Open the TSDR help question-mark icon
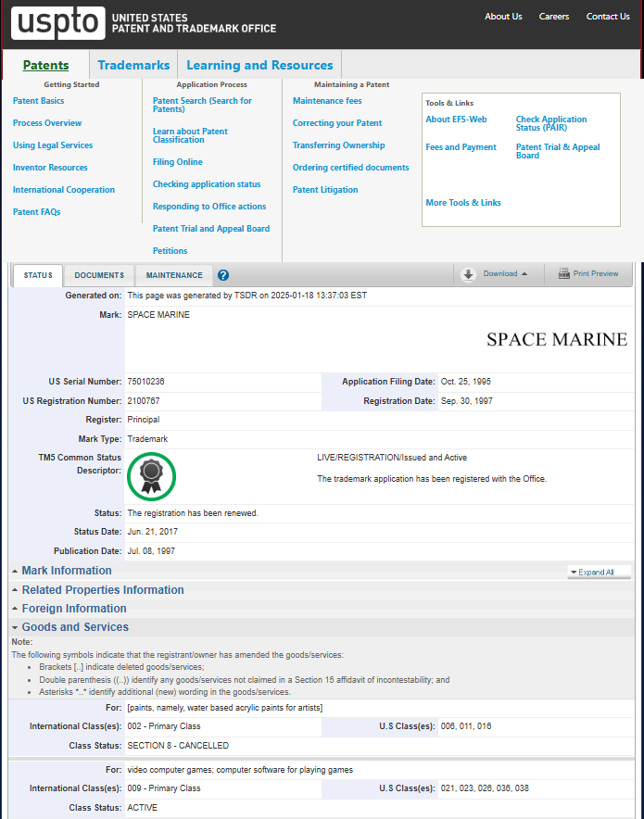 click(x=223, y=275)
